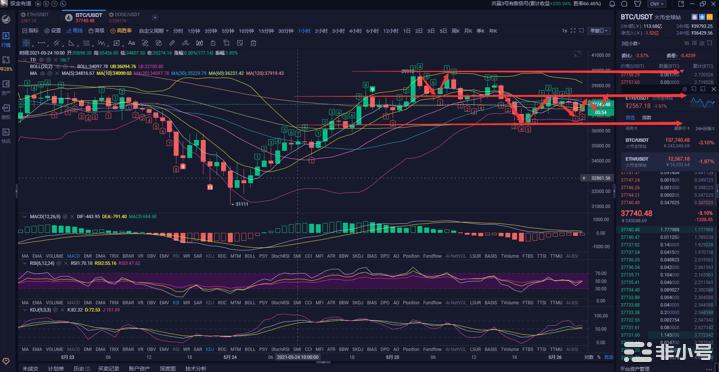Add a new trading pair tab

click(x=155, y=18)
